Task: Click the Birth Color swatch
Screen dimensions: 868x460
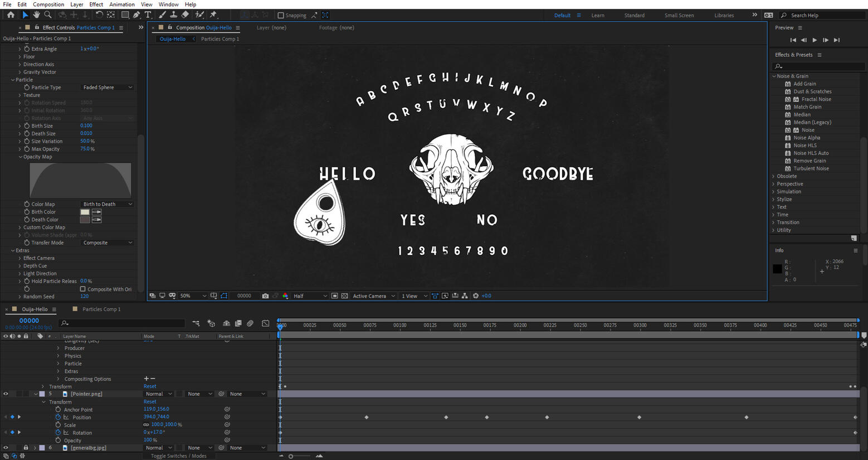Action: [x=85, y=212]
